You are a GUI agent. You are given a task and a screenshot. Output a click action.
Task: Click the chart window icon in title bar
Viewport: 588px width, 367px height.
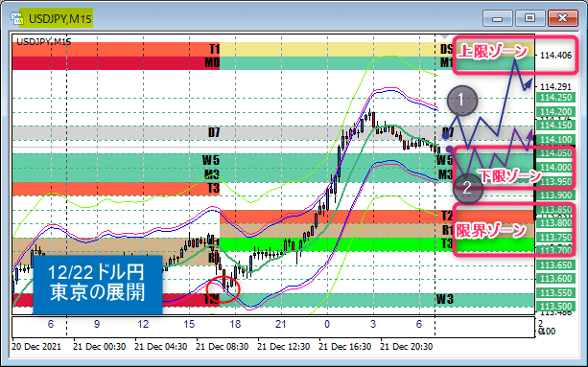click(17, 18)
